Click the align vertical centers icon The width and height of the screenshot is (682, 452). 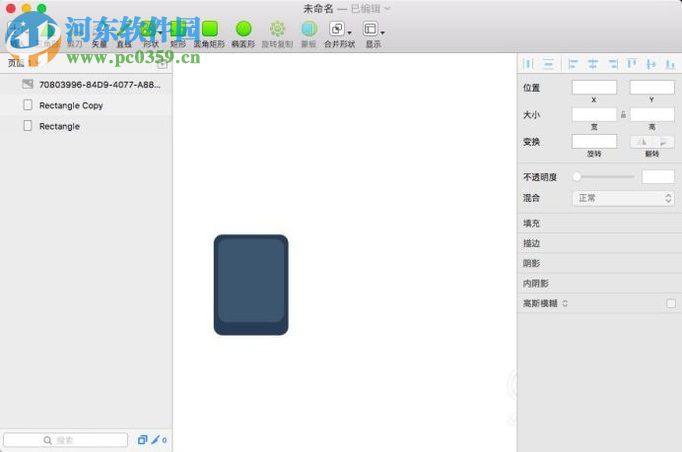tap(651, 64)
